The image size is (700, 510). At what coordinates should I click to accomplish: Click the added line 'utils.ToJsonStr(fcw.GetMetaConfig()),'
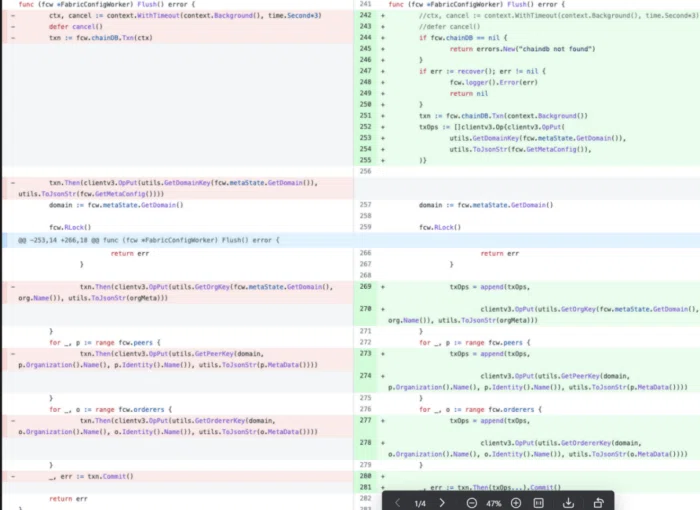click(x=521, y=149)
